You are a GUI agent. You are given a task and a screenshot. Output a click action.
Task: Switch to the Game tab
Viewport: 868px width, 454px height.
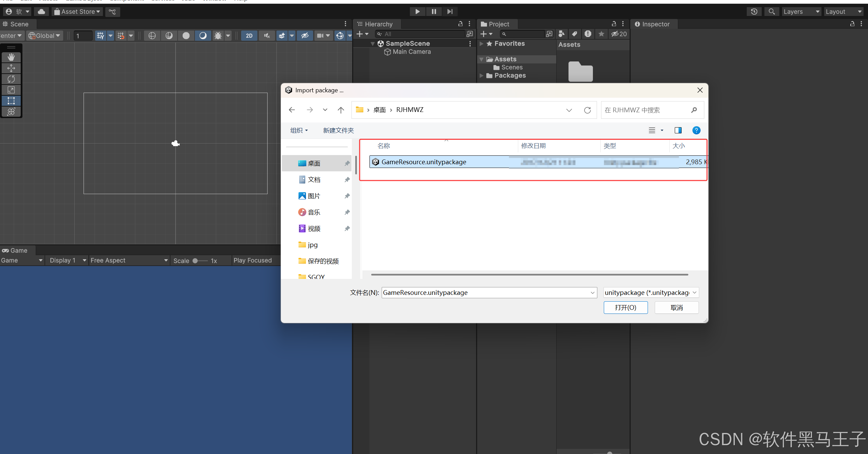15,250
